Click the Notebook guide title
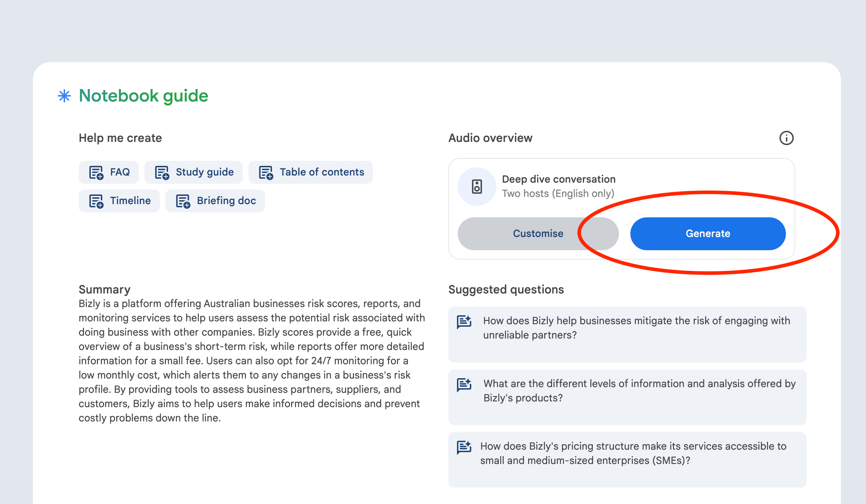This screenshot has height=504, width=866. tap(143, 96)
